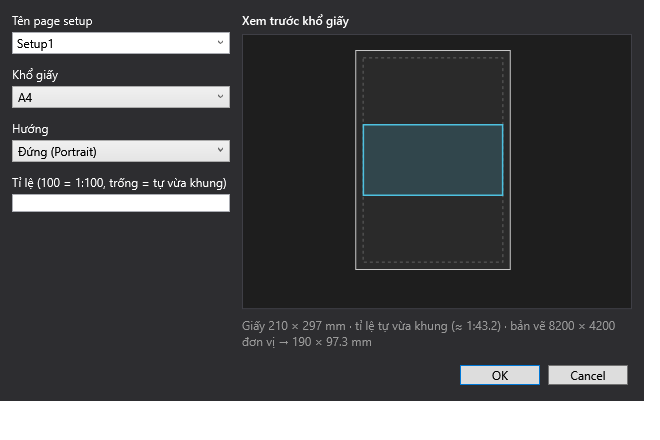The height and width of the screenshot is (440, 660).
Task: Open the Hướng orientation dropdown
Action: point(121,151)
